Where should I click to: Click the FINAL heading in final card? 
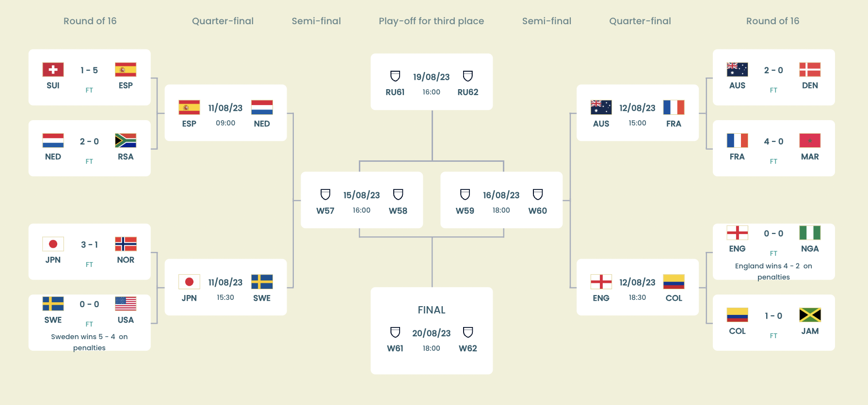432,310
